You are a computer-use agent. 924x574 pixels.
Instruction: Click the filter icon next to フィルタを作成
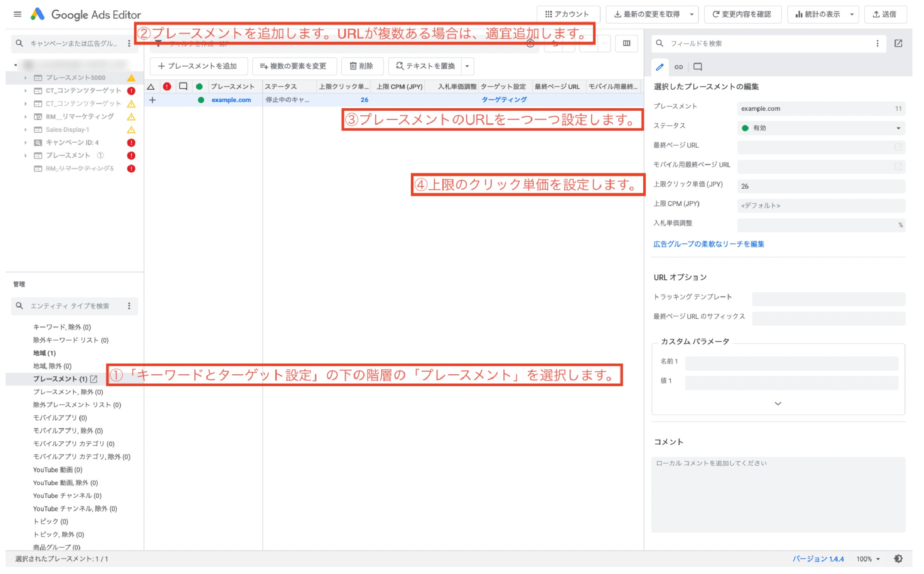158,43
